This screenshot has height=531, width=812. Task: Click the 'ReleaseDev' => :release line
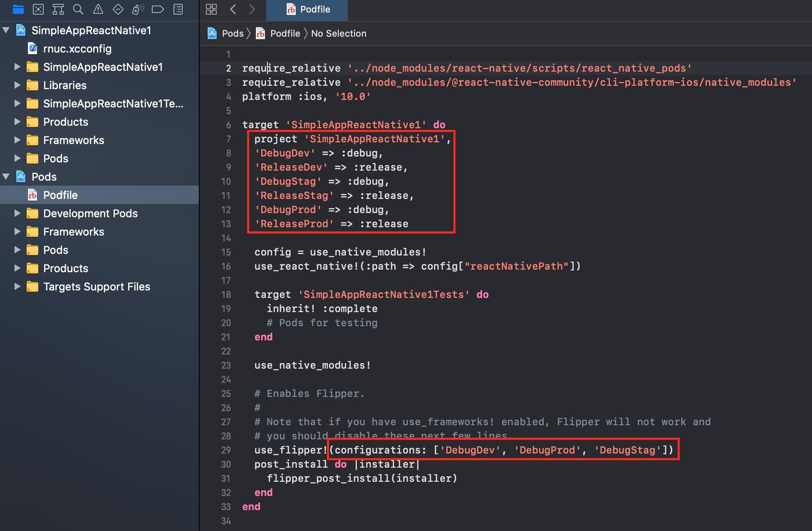[331, 167]
